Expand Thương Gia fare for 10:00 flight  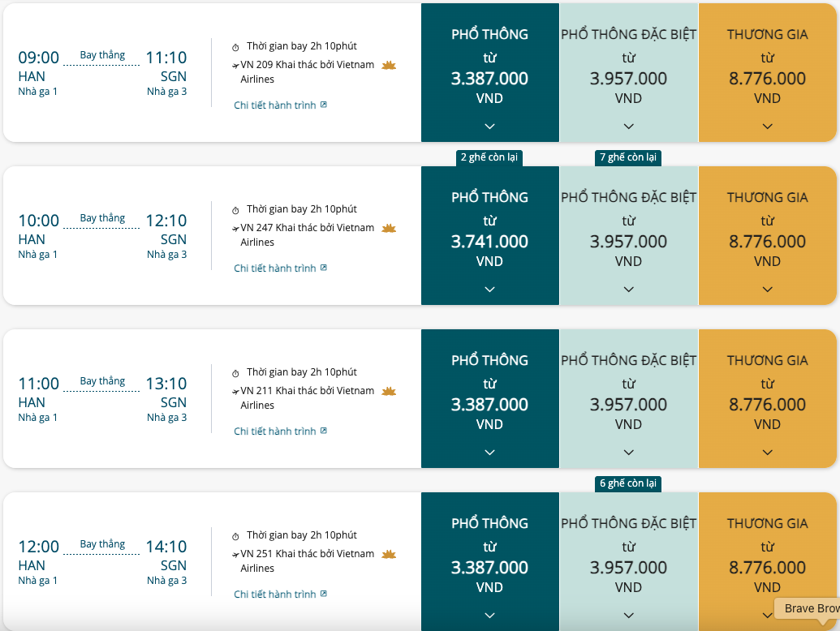[768, 290]
